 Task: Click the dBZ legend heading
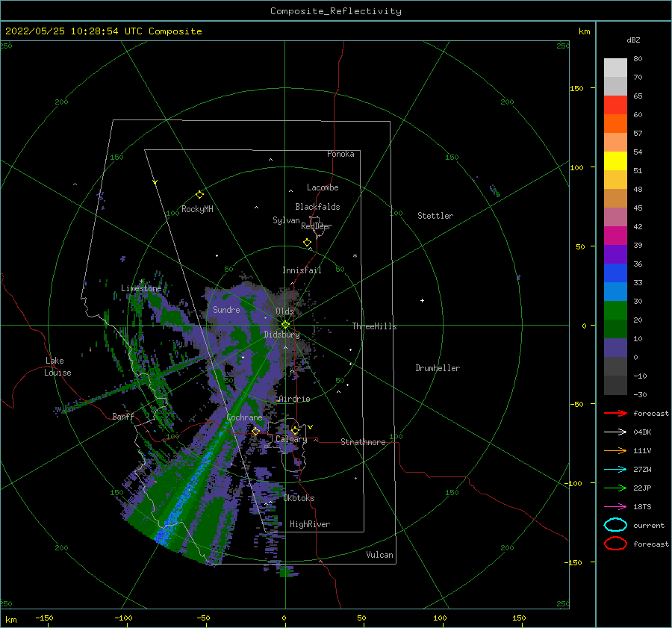point(633,40)
